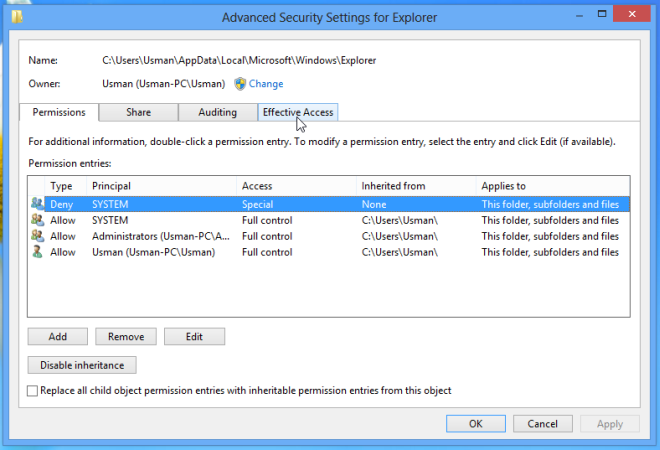
Task: Switch to the Auditing tab
Action: tap(217, 112)
